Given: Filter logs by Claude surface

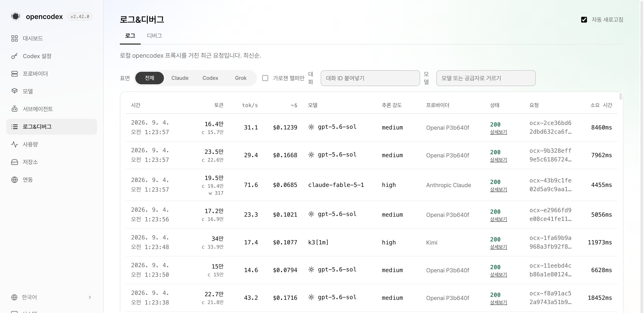Looking at the screenshot, I should [180, 78].
